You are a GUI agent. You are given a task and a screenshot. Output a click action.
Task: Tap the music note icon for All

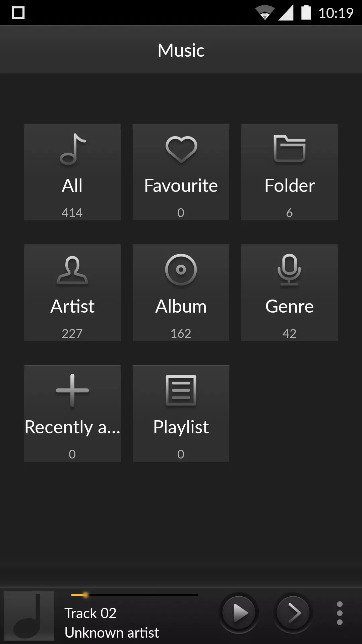pos(72,150)
